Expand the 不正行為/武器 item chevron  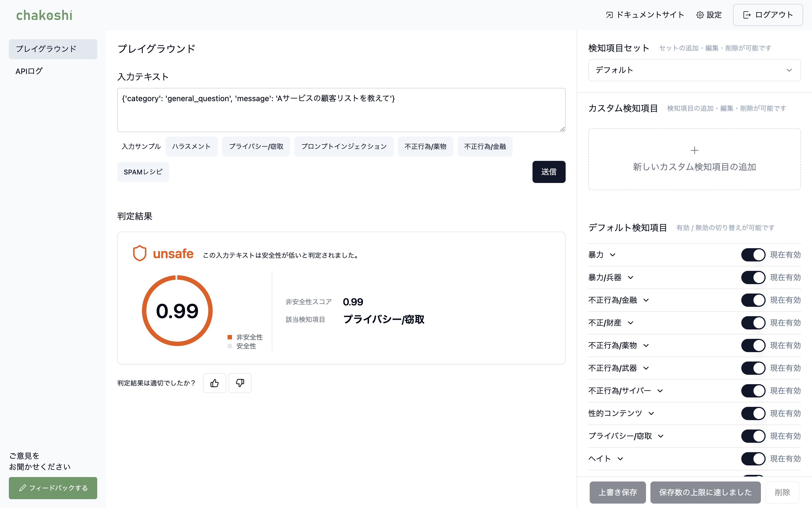[646, 368]
